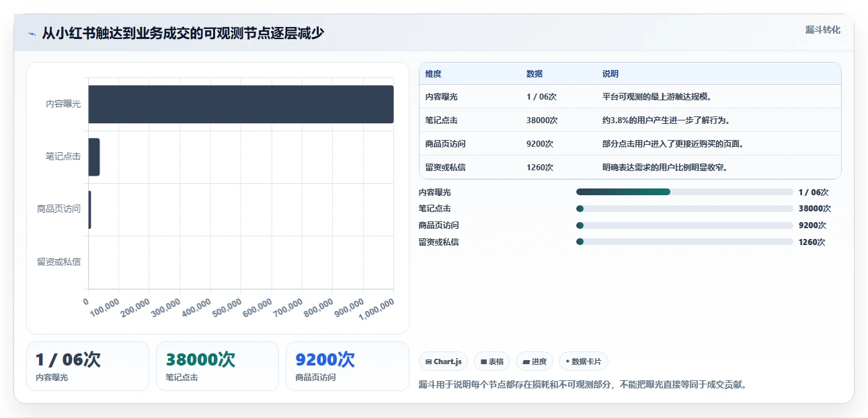This screenshot has width=868, height=418.
Task: Click the 9200次 value beside progress bar
Action: point(812,225)
